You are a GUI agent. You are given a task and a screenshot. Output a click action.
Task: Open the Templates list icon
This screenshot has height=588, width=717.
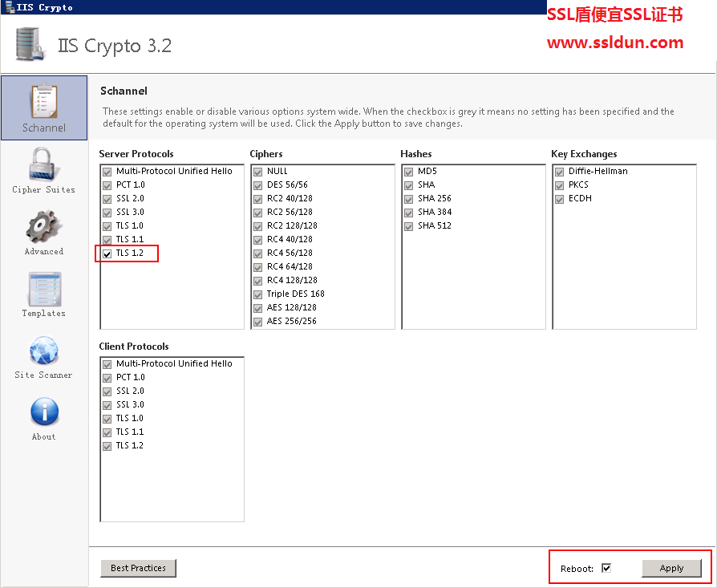[44, 290]
